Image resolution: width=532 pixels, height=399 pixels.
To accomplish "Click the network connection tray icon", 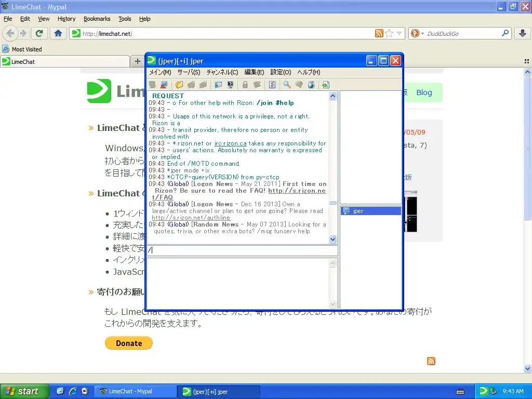I will tap(494, 391).
